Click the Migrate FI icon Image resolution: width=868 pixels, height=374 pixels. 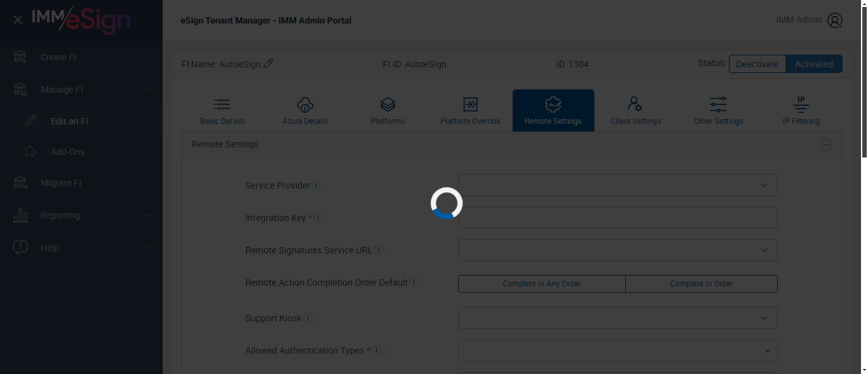(x=20, y=183)
